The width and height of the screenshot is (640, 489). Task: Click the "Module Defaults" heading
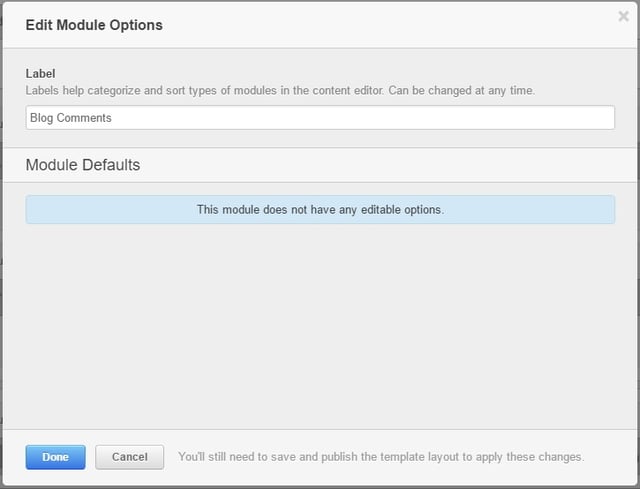(x=83, y=165)
